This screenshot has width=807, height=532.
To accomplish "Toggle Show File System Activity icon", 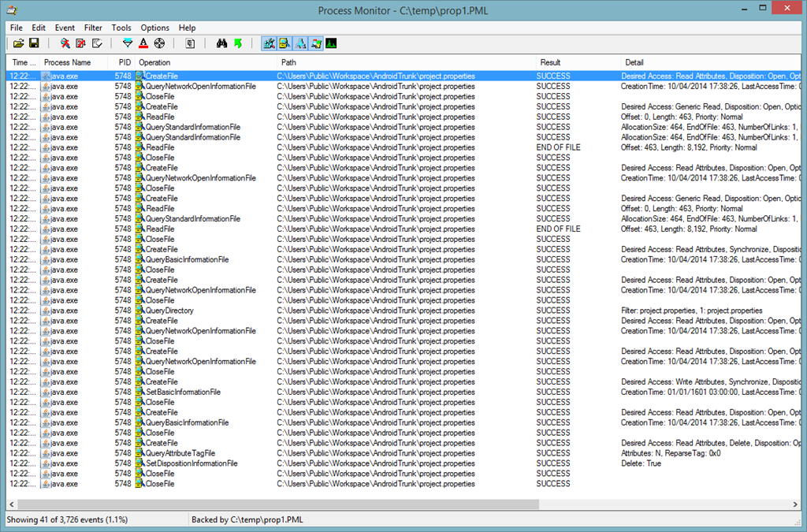I will coord(284,43).
